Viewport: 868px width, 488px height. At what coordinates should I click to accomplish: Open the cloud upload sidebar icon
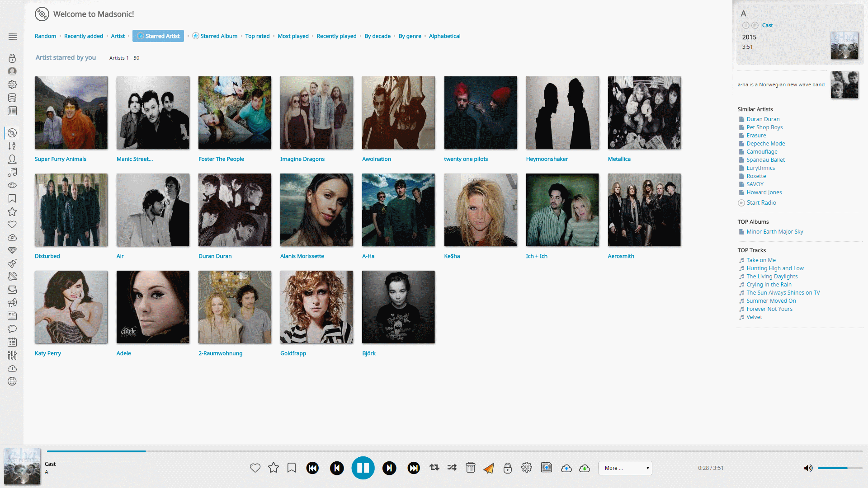click(12, 368)
